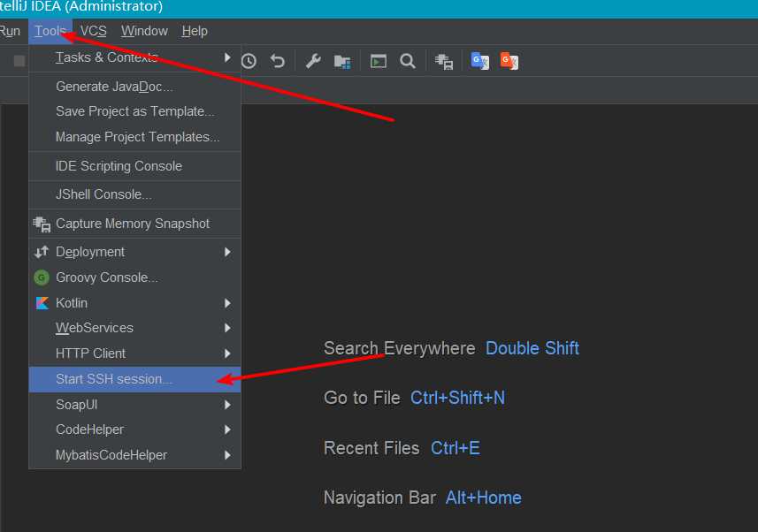The width and height of the screenshot is (758, 532).
Task: Expand HTTP Client submenu arrow
Action: pyautogui.click(x=227, y=353)
